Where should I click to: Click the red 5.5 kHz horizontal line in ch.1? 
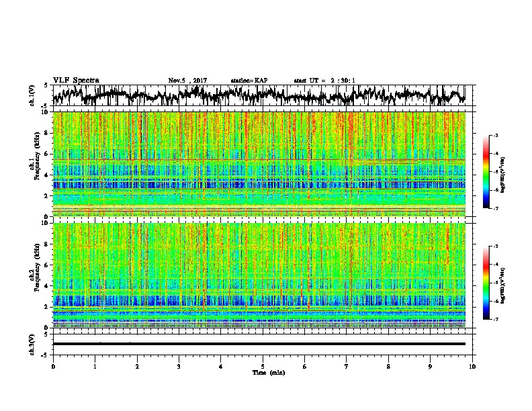click(x=259, y=159)
